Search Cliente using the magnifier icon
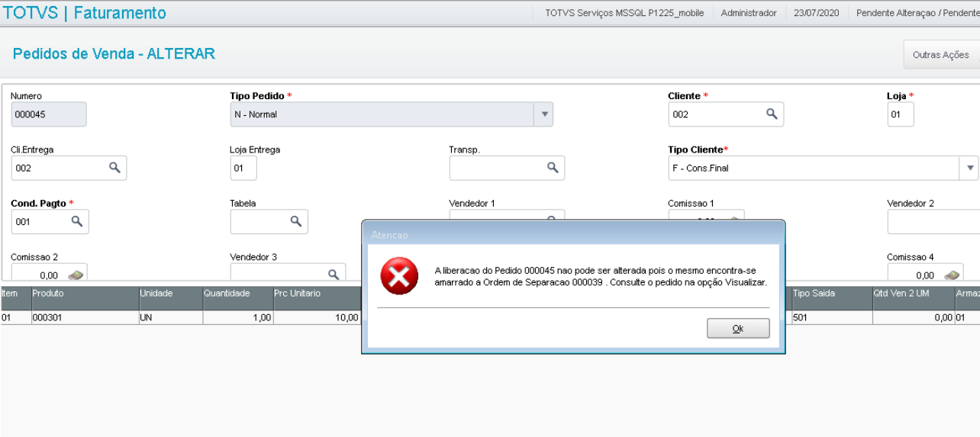Screen dimensions: 980x437 (772, 114)
